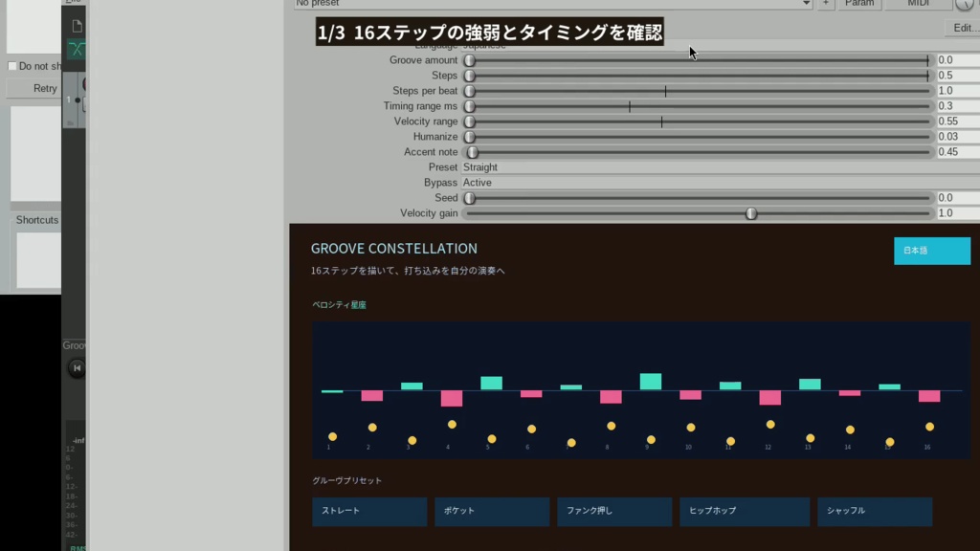The image size is (980, 551).
Task: Click the Steps per beat slider
Action: (x=698, y=91)
